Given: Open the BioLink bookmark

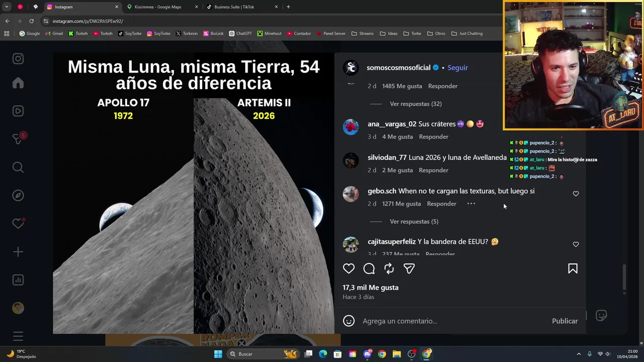Looking at the screenshot, I should click(x=213, y=34).
